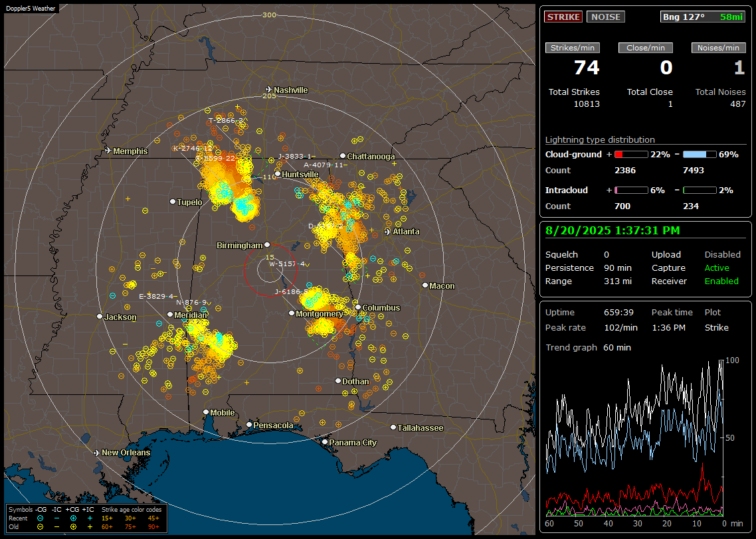This screenshot has height=539, width=756.
Task: Click the recent +CG cyan legend symbol
Action: click(x=73, y=518)
